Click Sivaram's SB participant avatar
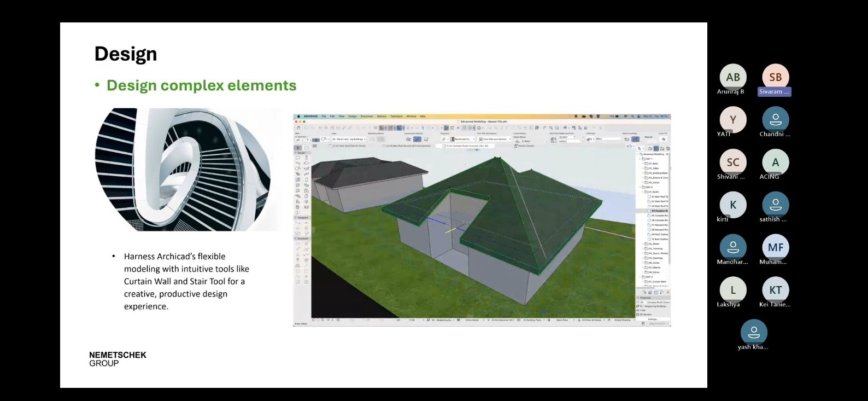This screenshot has width=868, height=401. (775, 77)
